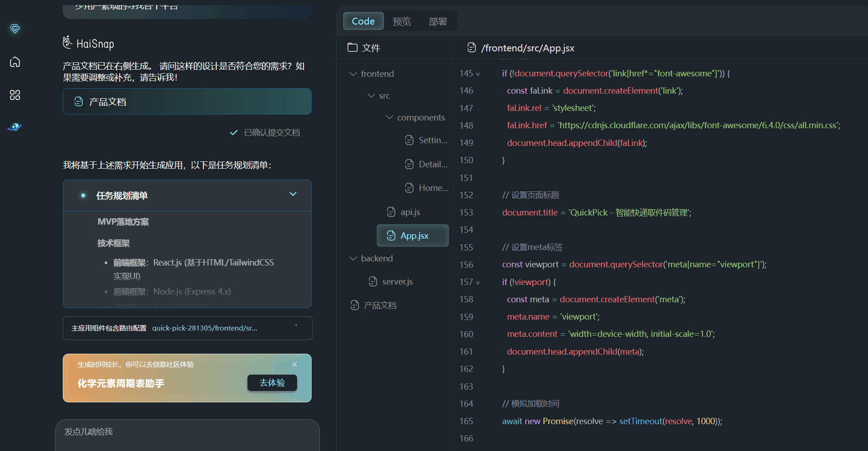Click the 任务规划清单 header title
This screenshot has width=868, height=451.
[x=122, y=195]
